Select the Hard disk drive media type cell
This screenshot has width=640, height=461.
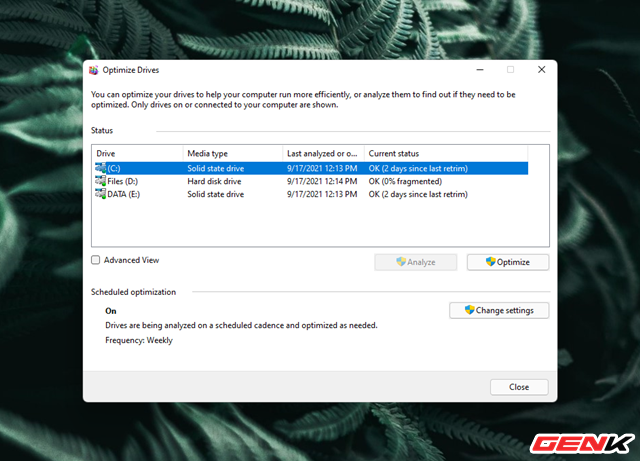point(216,181)
